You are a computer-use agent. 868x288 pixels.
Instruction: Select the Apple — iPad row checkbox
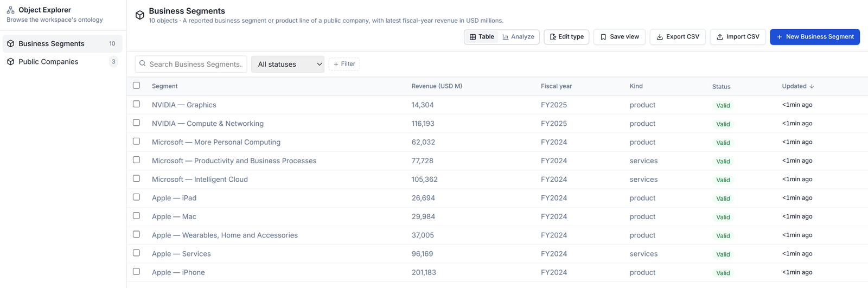[136, 197]
